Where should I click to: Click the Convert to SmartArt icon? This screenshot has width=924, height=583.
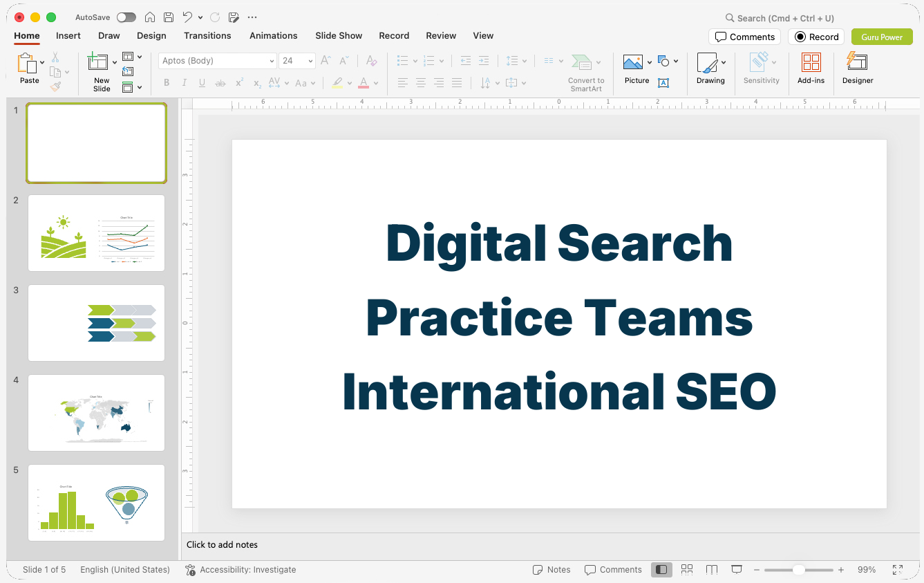click(x=581, y=63)
